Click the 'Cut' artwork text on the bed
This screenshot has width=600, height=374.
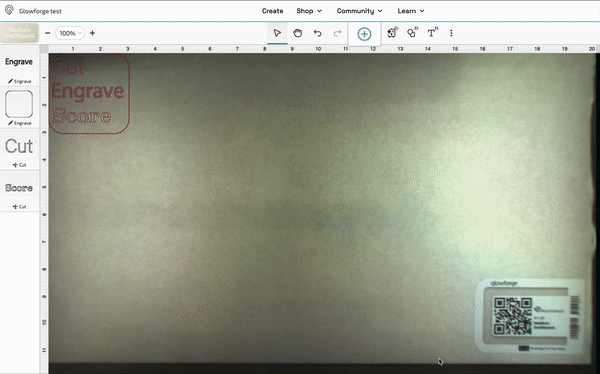pos(68,68)
